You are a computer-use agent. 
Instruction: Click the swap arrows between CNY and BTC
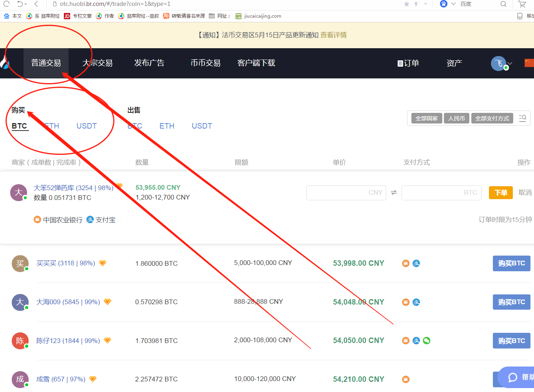point(394,192)
